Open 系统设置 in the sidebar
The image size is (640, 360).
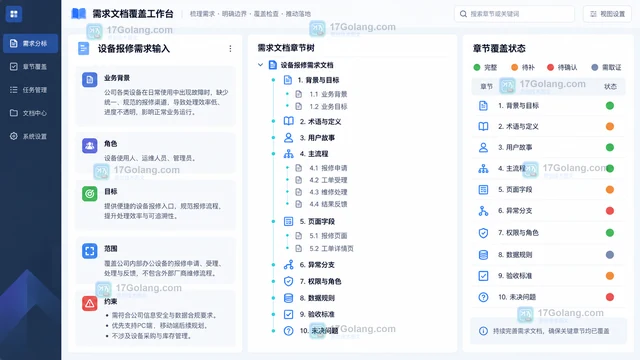click(x=31, y=136)
